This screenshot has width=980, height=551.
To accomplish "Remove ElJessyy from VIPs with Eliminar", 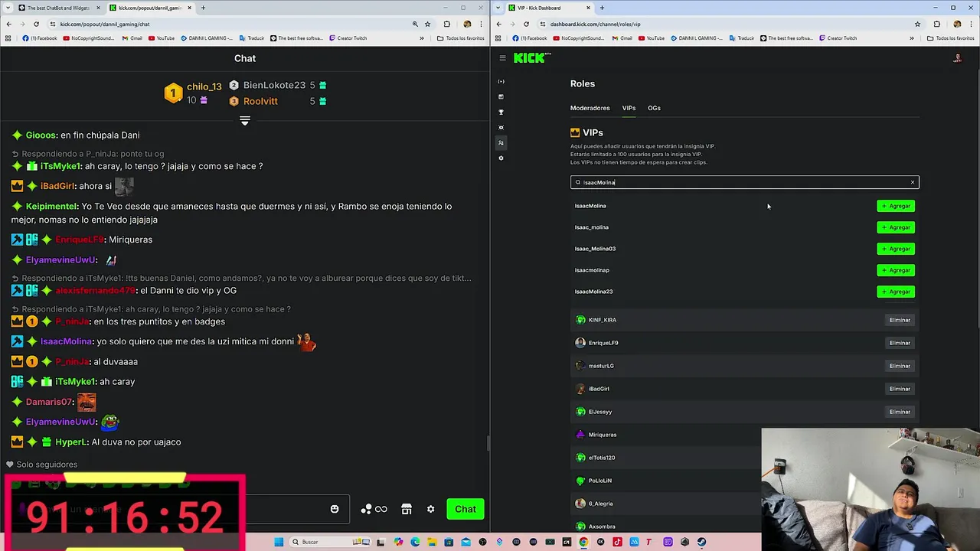I will point(899,412).
